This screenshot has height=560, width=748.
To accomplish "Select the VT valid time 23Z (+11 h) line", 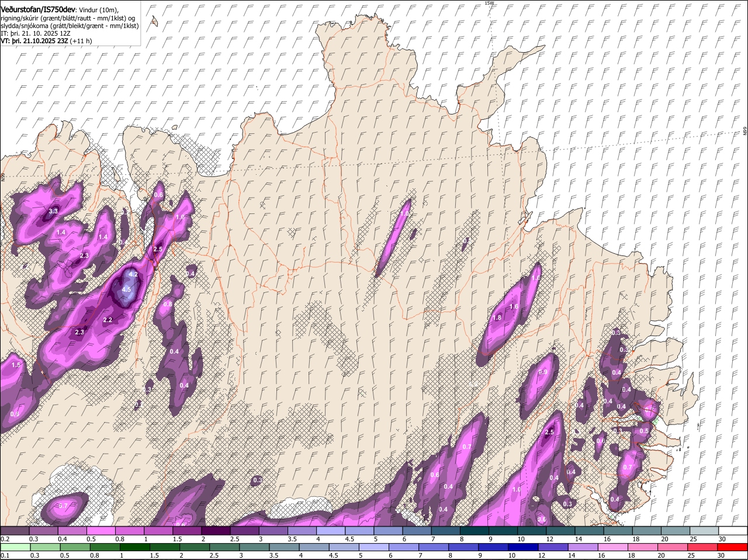I will (46, 41).
